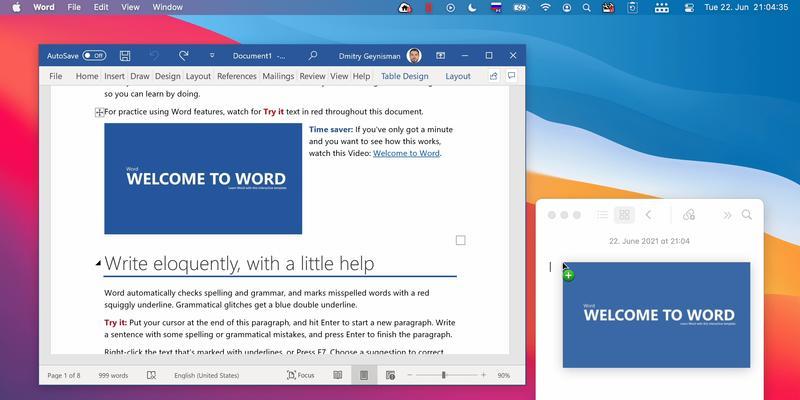800x400 pixels.
Task: Toggle the AutoSave switch off/on
Action: pyautogui.click(x=94, y=56)
